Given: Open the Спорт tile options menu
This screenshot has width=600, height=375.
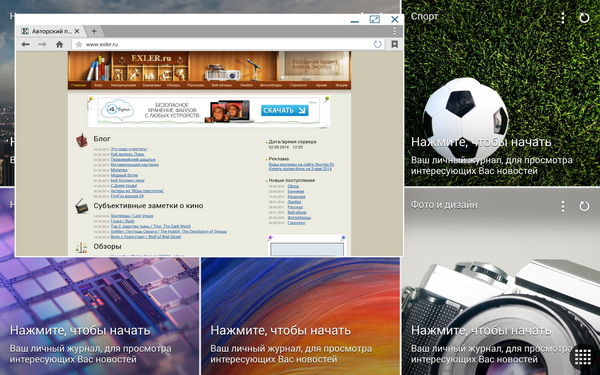Looking at the screenshot, I should click(562, 18).
